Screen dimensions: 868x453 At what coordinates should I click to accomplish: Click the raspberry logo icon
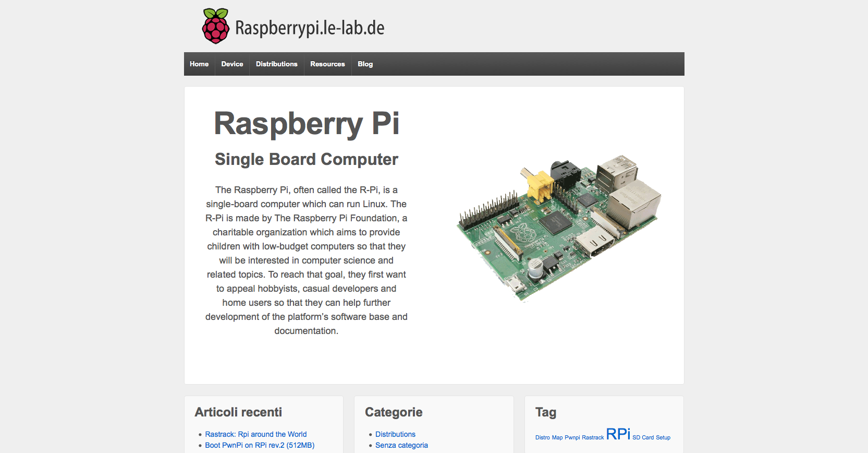[215, 26]
